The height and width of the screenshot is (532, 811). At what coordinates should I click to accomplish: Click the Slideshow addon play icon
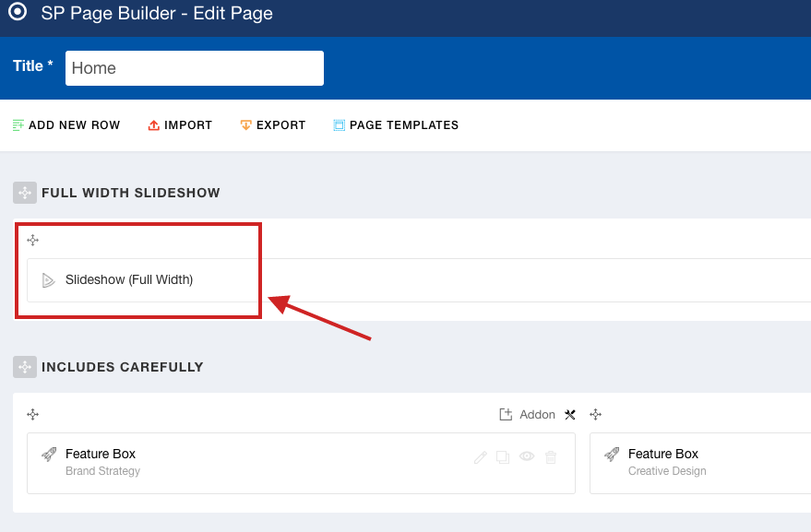point(48,280)
